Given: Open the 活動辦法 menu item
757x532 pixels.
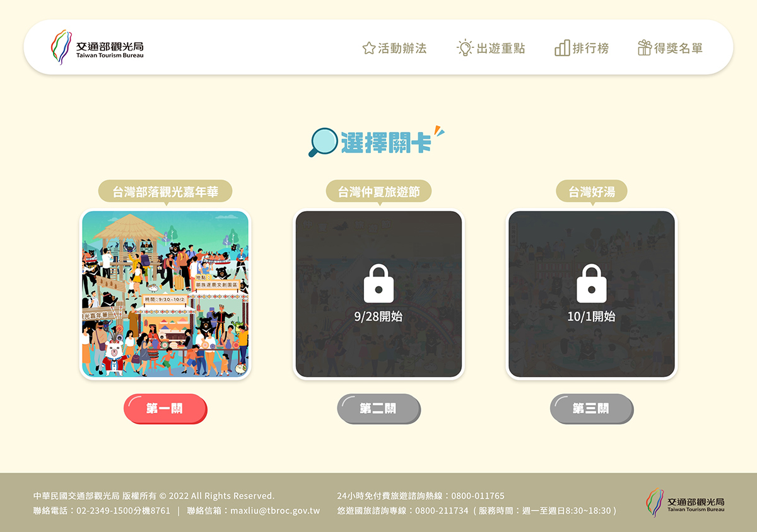Looking at the screenshot, I should [x=395, y=48].
